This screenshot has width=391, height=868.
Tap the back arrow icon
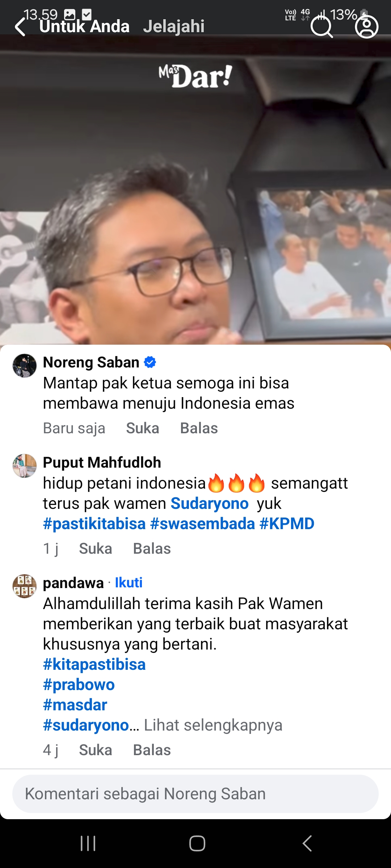[20, 27]
